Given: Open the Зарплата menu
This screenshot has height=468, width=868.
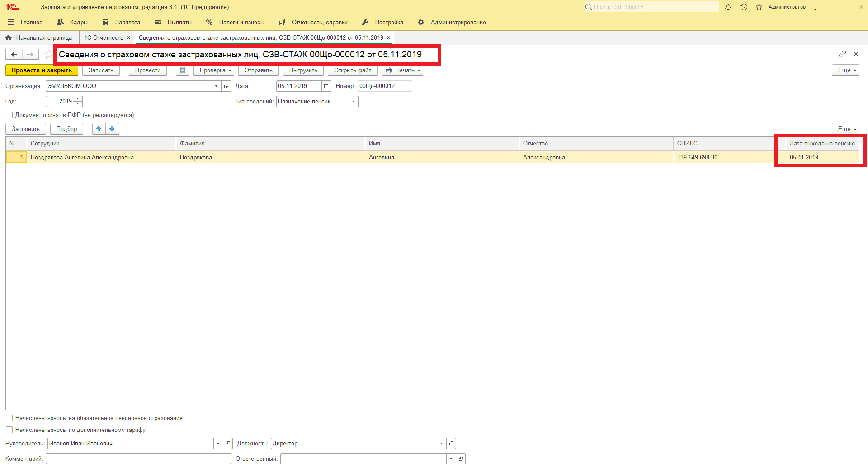Looking at the screenshot, I should pyautogui.click(x=121, y=23).
